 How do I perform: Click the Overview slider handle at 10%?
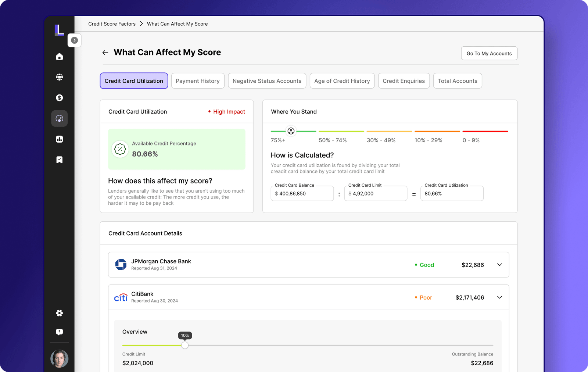(x=185, y=345)
